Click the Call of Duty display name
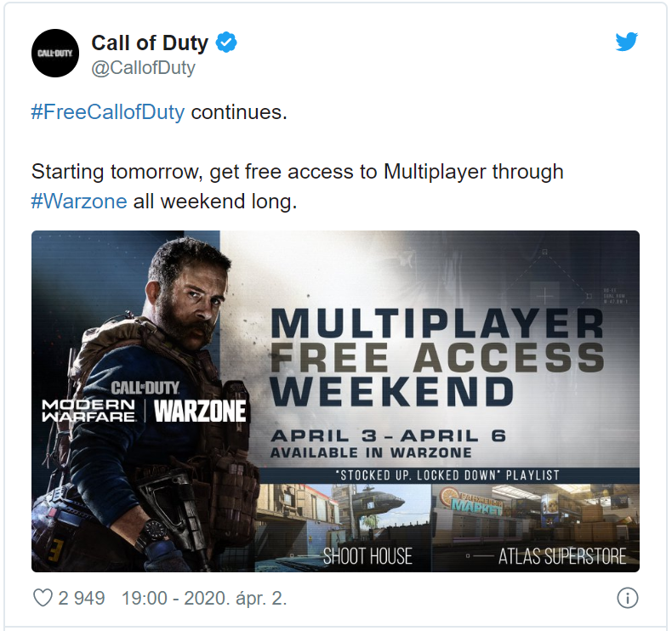672x631 pixels. pos(150,43)
